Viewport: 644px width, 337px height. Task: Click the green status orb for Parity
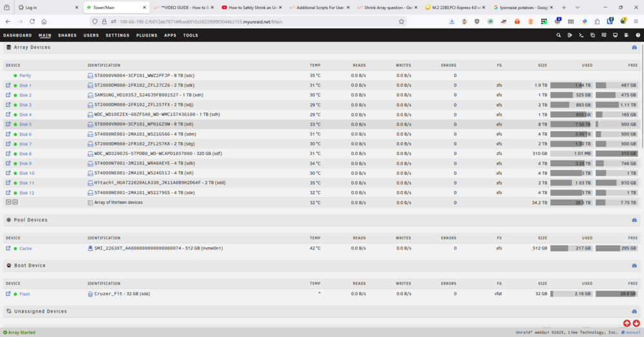click(15, 76)
